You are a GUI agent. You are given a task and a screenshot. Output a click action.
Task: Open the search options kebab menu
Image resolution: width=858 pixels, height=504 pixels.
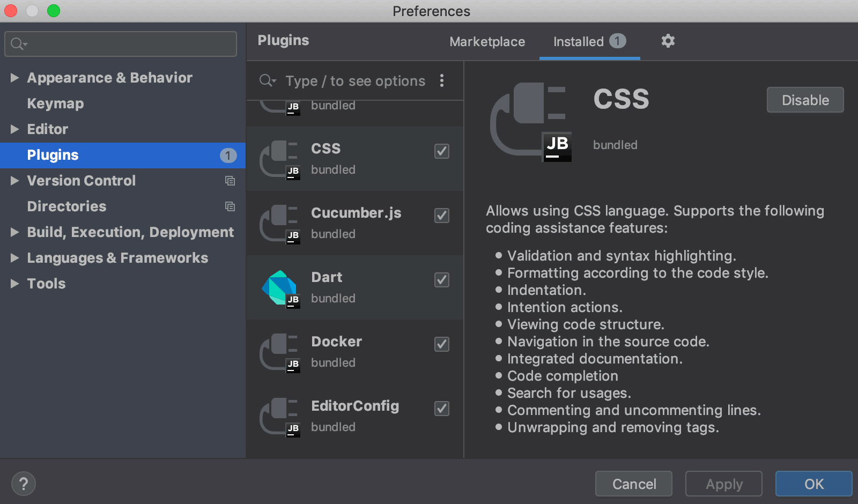442,80
